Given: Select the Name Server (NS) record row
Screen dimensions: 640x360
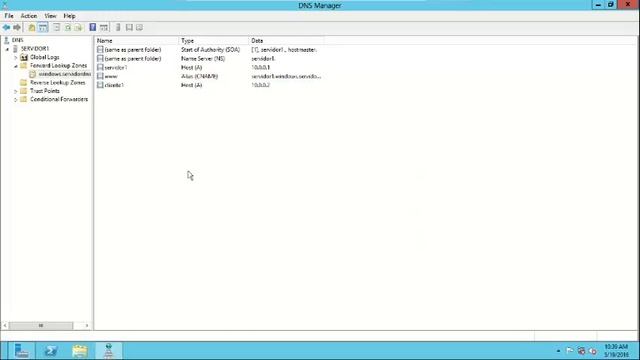Looking at the screenshot, I should click(210, 59).
